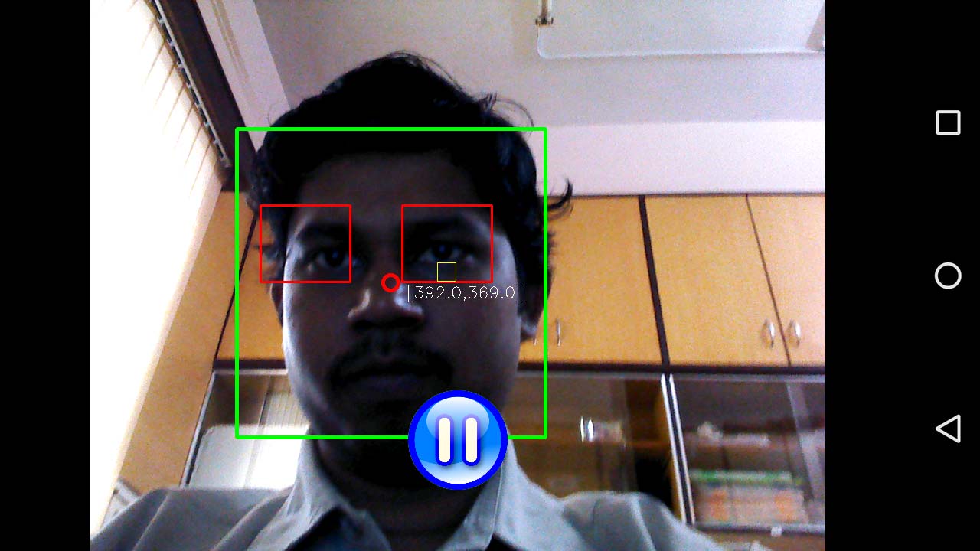Image resolution: width=980 pixels, height=551 pixels.
Task: Tap the paired handles on right cabinet
Action: click(x=781, y=331)
